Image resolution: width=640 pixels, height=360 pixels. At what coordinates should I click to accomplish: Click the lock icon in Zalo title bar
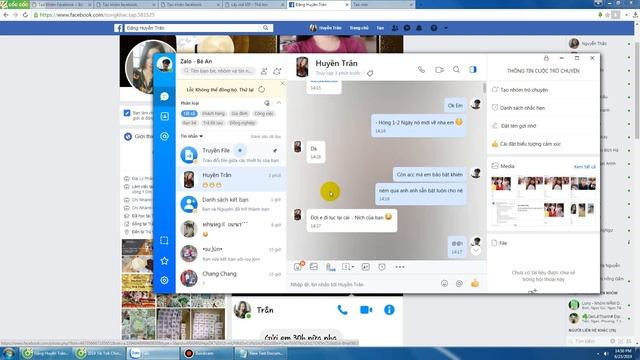[546, 58]
